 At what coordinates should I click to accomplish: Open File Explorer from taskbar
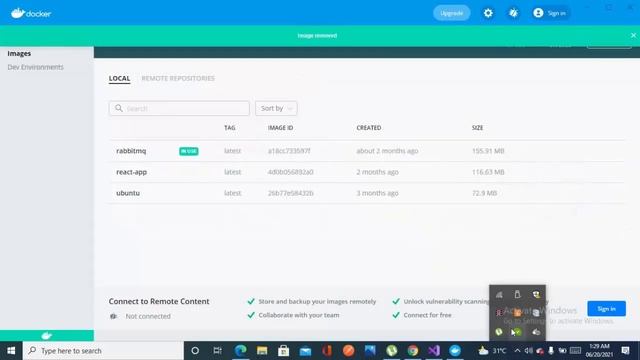262,351
